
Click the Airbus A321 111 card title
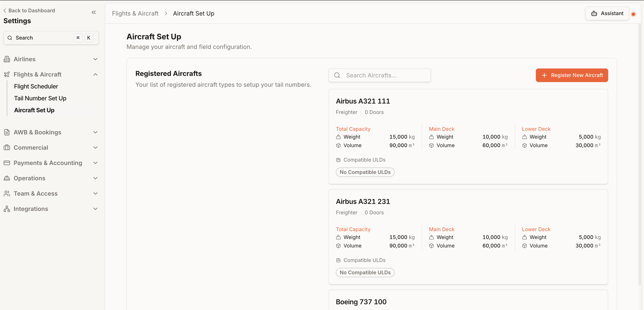coord(363,101)
